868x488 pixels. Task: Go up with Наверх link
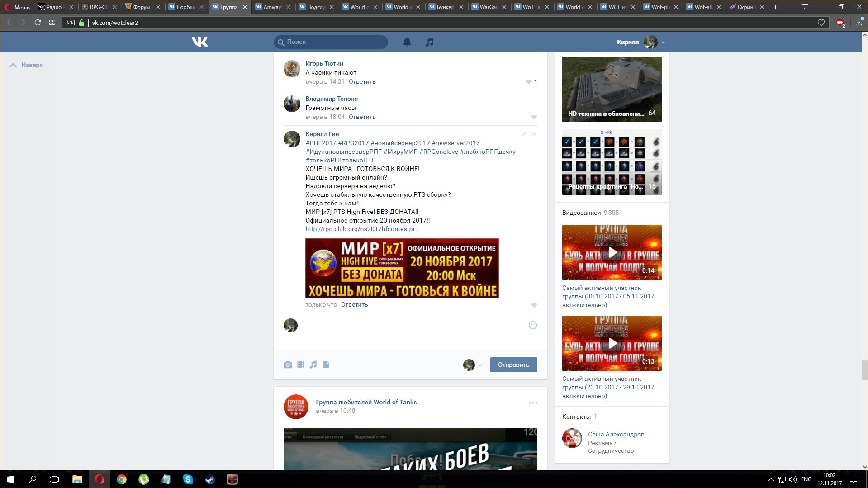[26, 65]
